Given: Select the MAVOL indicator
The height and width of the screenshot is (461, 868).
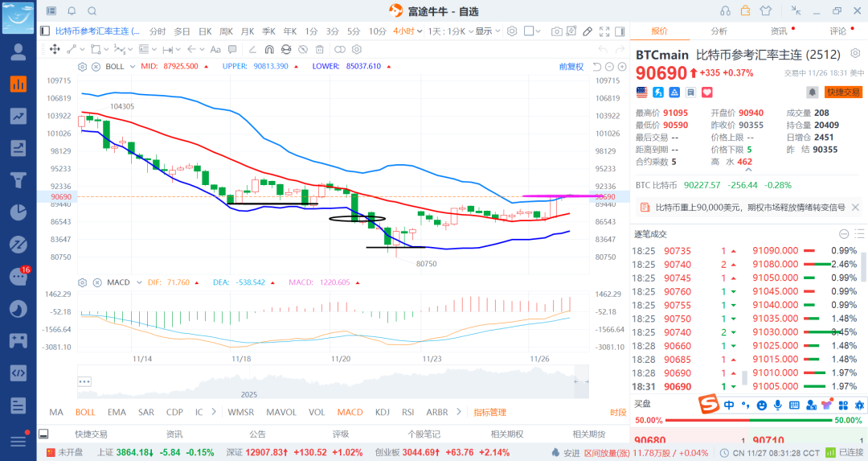Looking at the screenshot, I should tap(281, 412).
